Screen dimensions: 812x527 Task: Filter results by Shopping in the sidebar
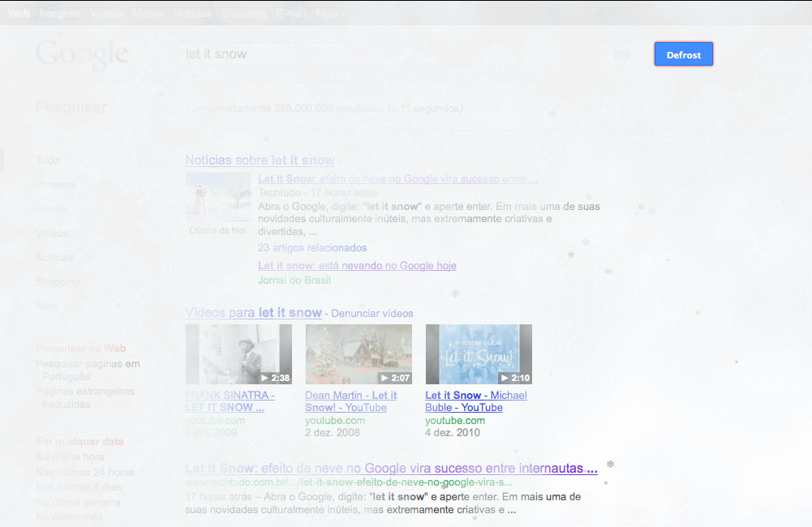pyautogui.click(x=58, y=282)
